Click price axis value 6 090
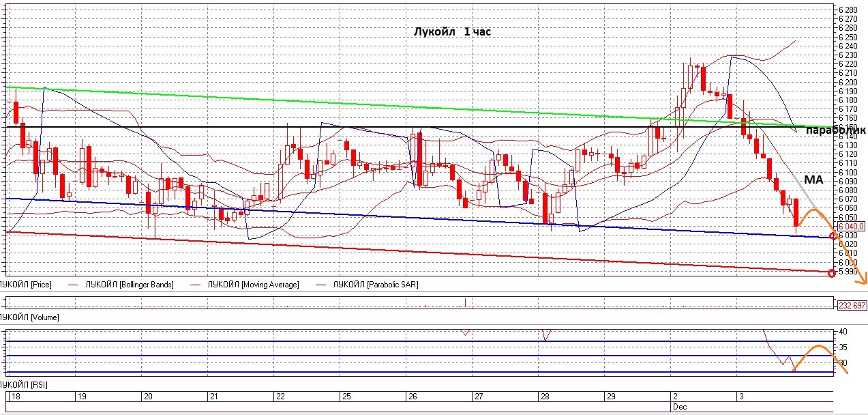 click(x=848, y=181)
